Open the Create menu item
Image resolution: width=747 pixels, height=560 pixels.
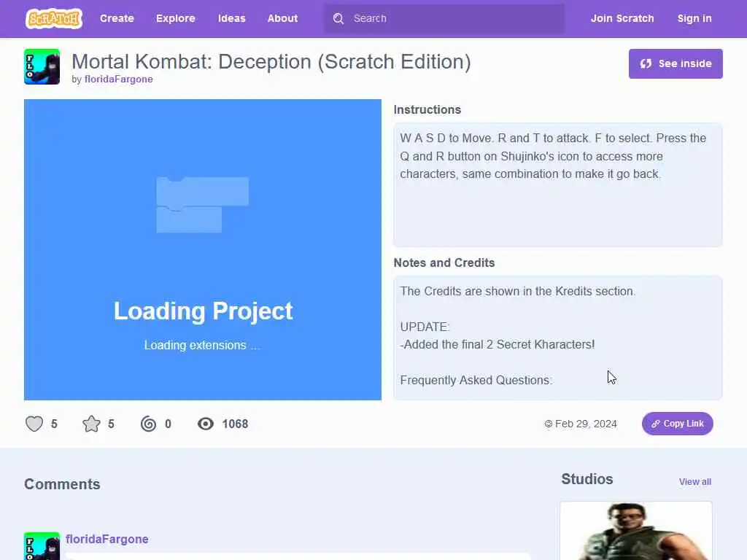pos(117,18)
